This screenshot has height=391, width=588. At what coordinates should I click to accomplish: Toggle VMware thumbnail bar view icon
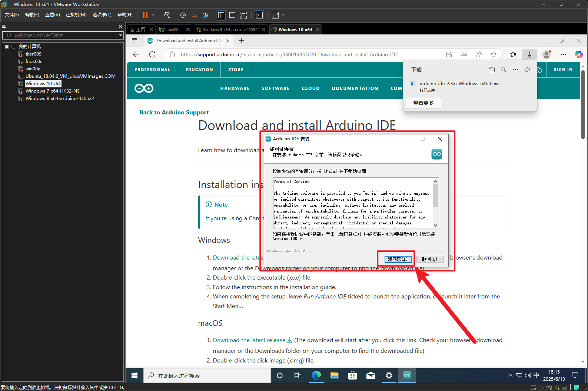coord(232,15)
